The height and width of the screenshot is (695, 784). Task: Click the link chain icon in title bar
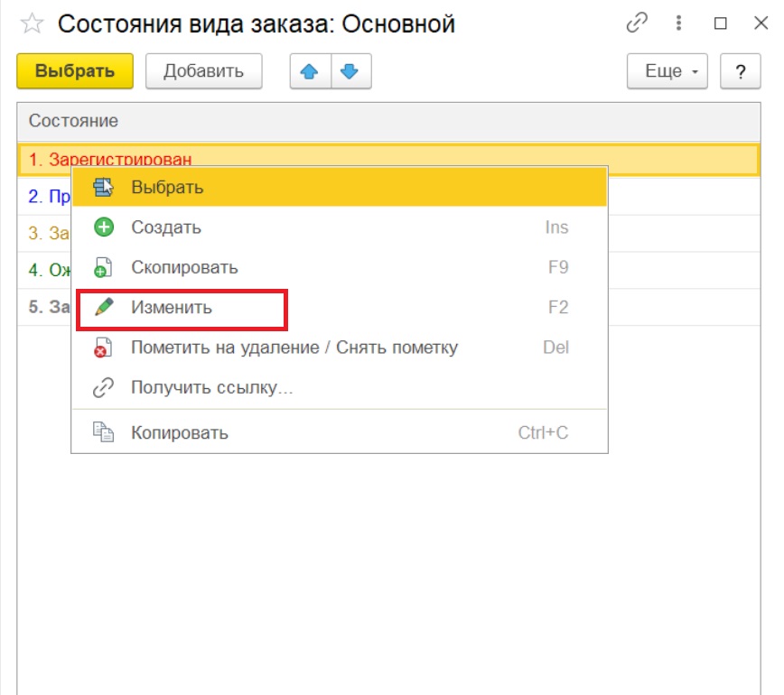pos(637,24)
